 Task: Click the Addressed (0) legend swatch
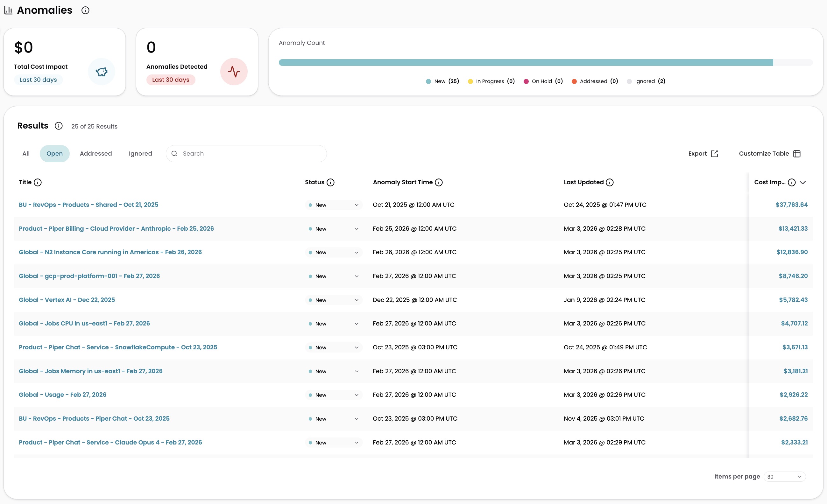(574, 81)
